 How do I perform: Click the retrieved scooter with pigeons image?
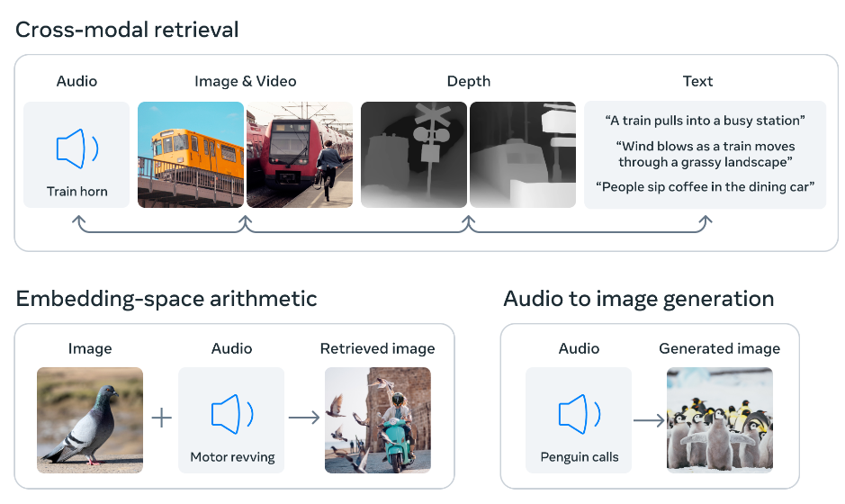point(378,420)
